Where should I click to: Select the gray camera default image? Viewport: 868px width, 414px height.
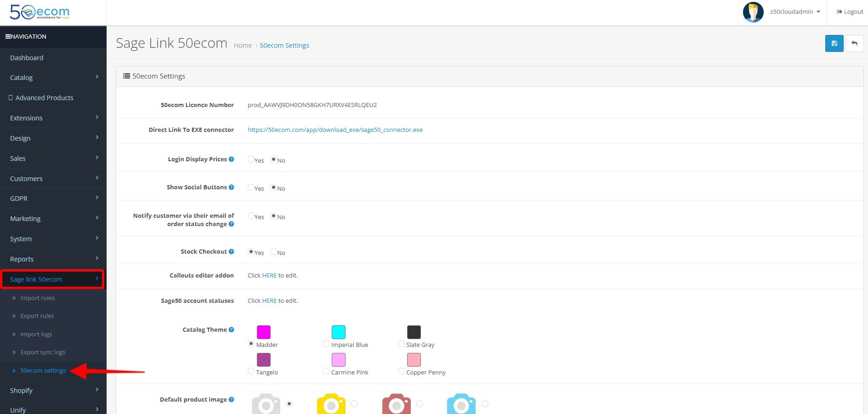pos(266,404)
